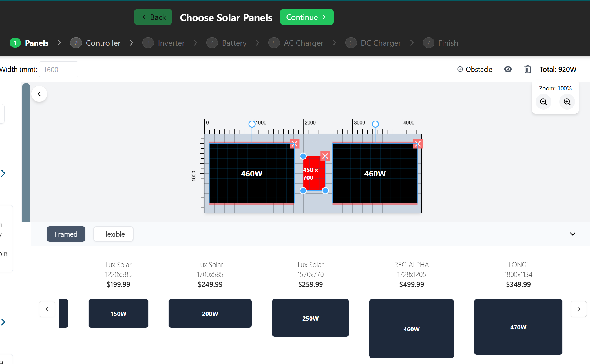Zoom in the canvas

click(x=567, y=102)
